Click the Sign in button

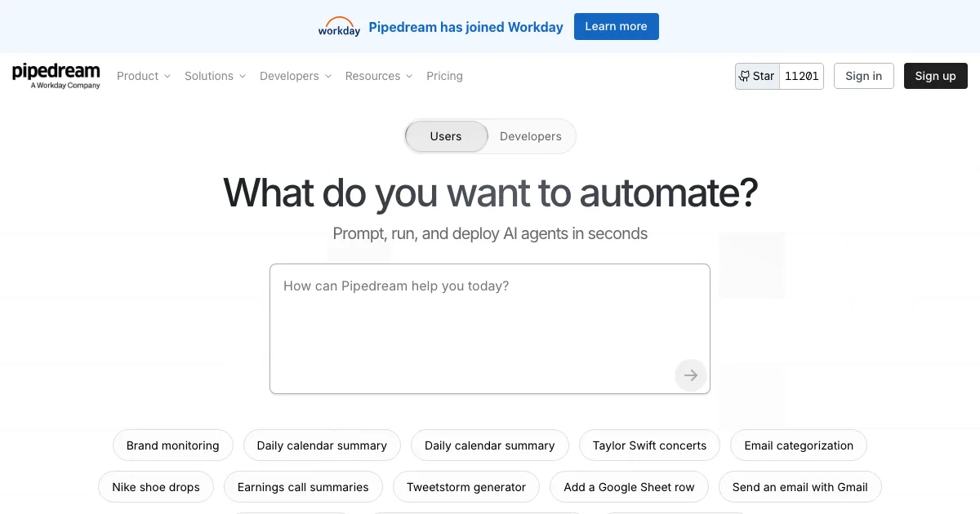click(x=863, y=76)
